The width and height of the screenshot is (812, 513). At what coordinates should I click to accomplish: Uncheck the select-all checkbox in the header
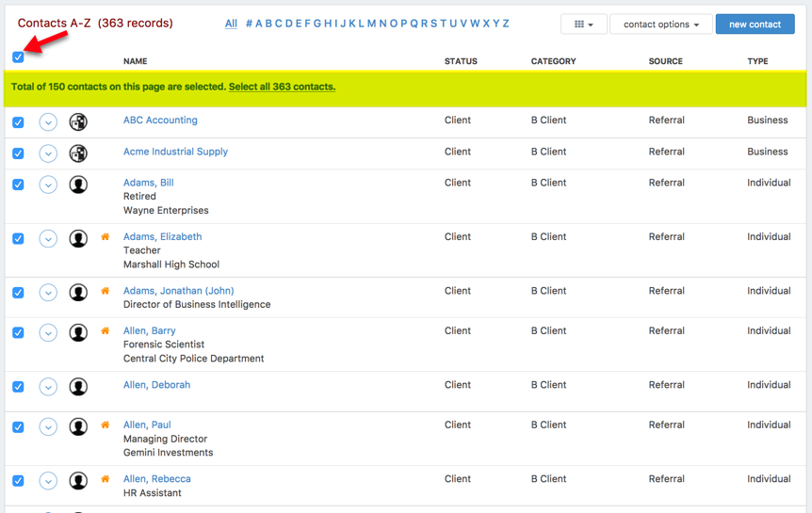click(x=18, y=56)
